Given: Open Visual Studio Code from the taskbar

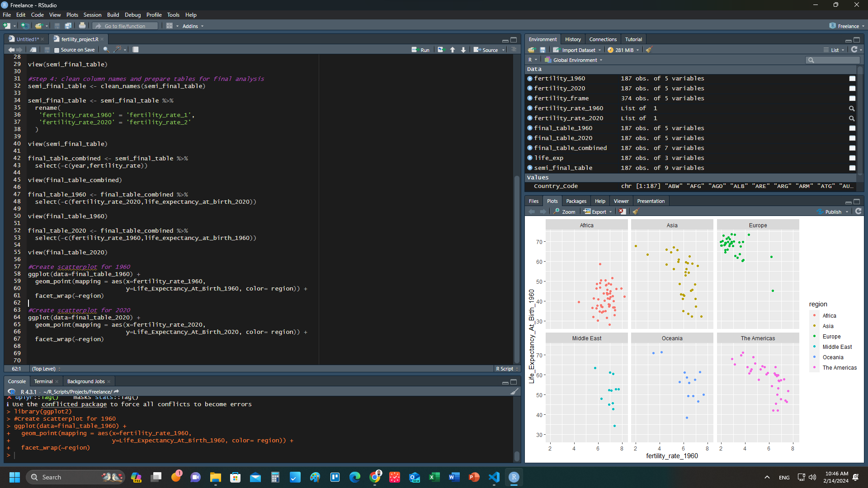Looking at the screenshot, I should coord(494,477).
